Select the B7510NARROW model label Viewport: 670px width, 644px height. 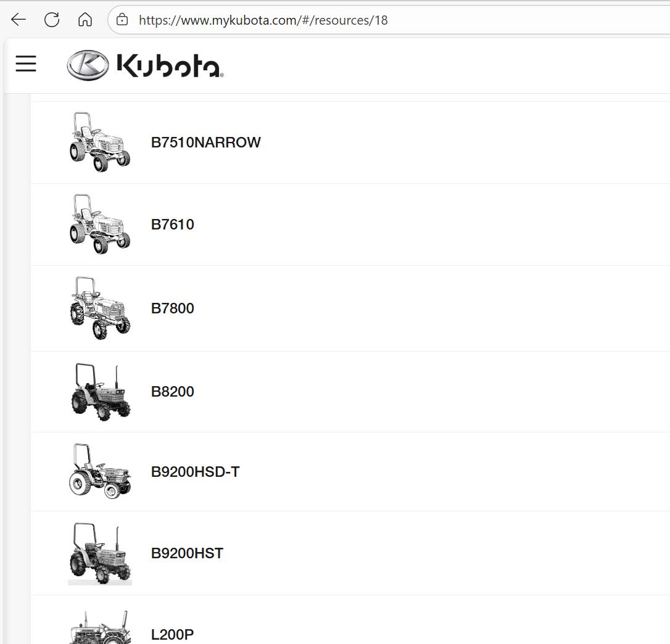205,142
